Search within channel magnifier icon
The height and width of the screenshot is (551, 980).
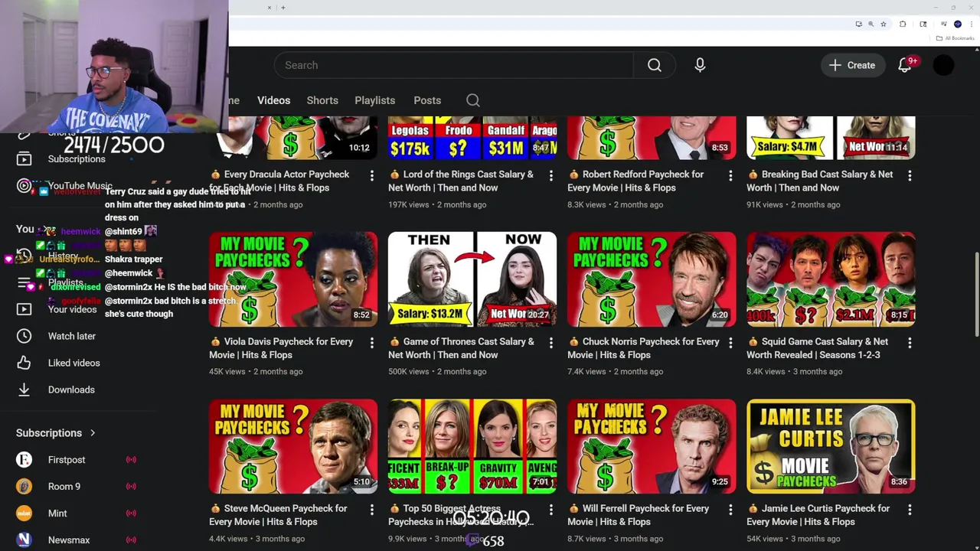click(x=473, y=100)
